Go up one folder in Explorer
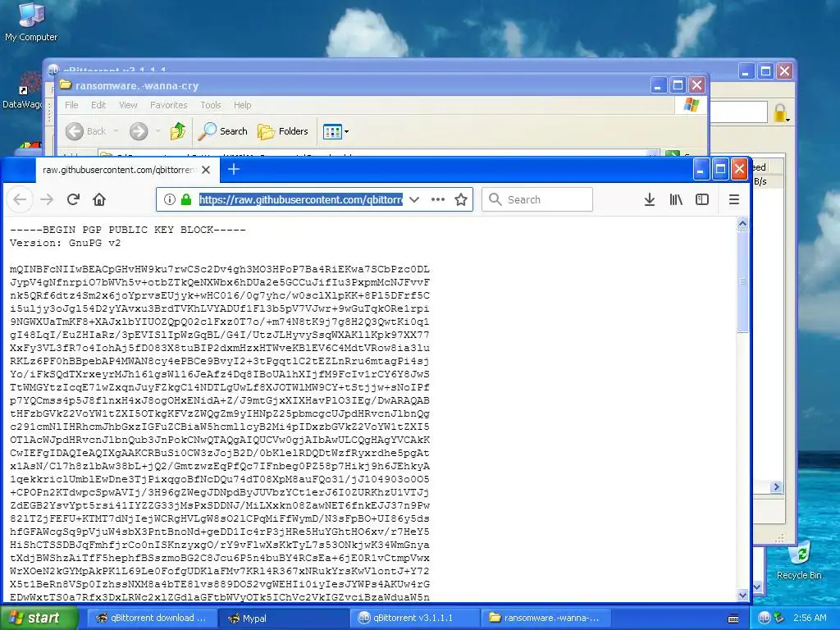 [178, 131]
